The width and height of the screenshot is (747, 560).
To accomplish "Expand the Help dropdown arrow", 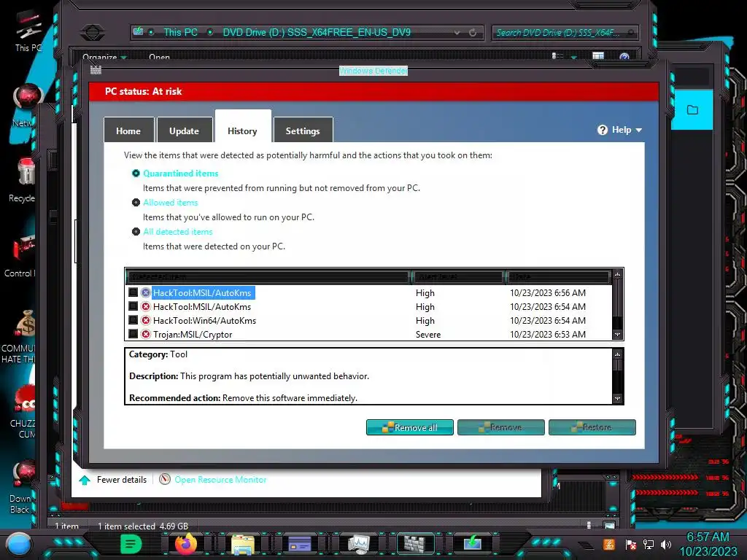I will [x=639, y=130].
